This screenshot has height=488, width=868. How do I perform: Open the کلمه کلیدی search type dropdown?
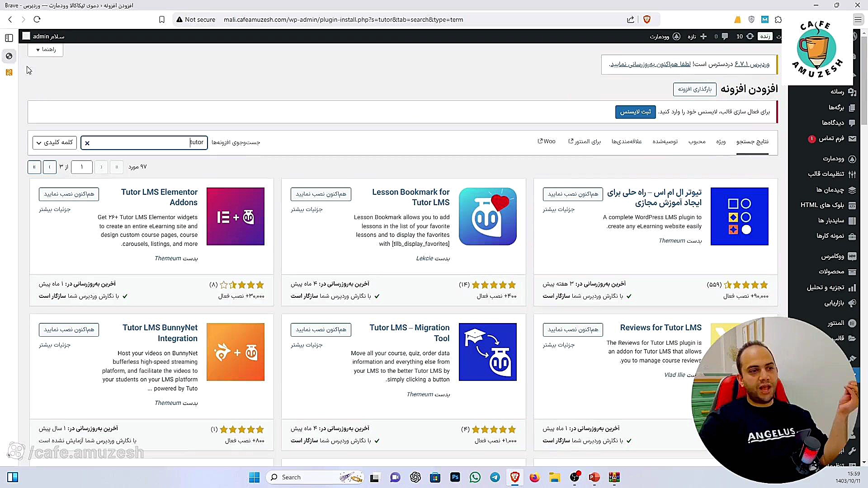pos(54,142)
